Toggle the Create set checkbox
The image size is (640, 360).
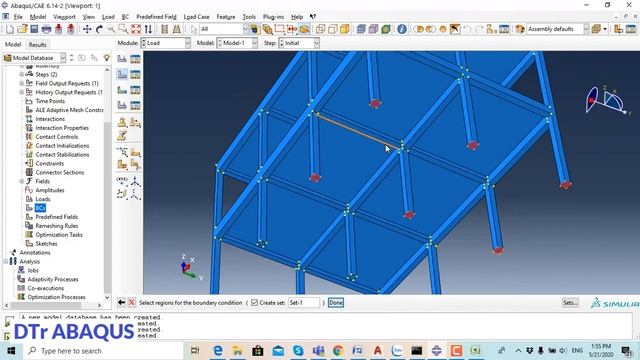pyautogui.click(x=254, y=302)
